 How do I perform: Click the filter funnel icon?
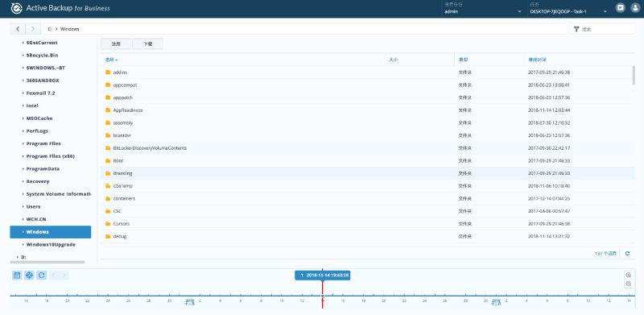(576, 29)
